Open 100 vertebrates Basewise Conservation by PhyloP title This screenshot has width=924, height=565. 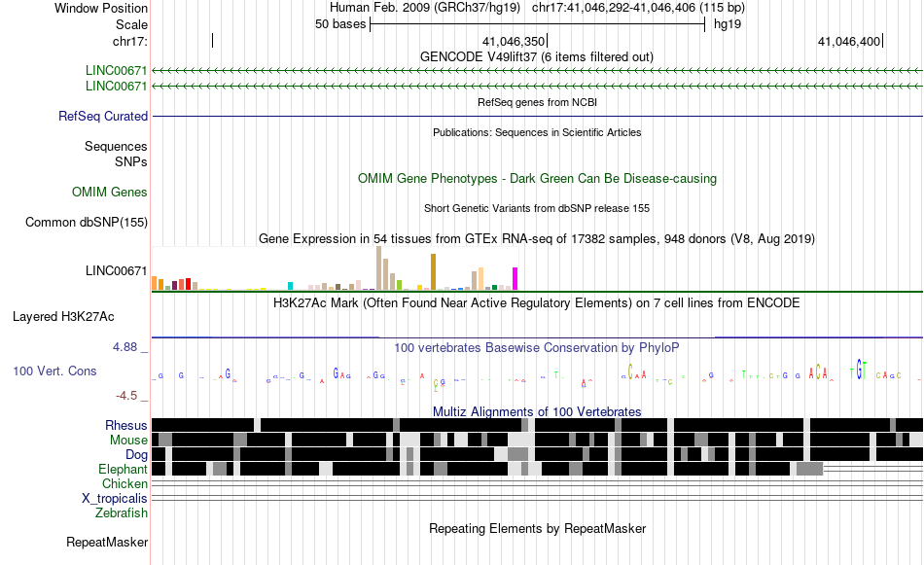point(536,347)
